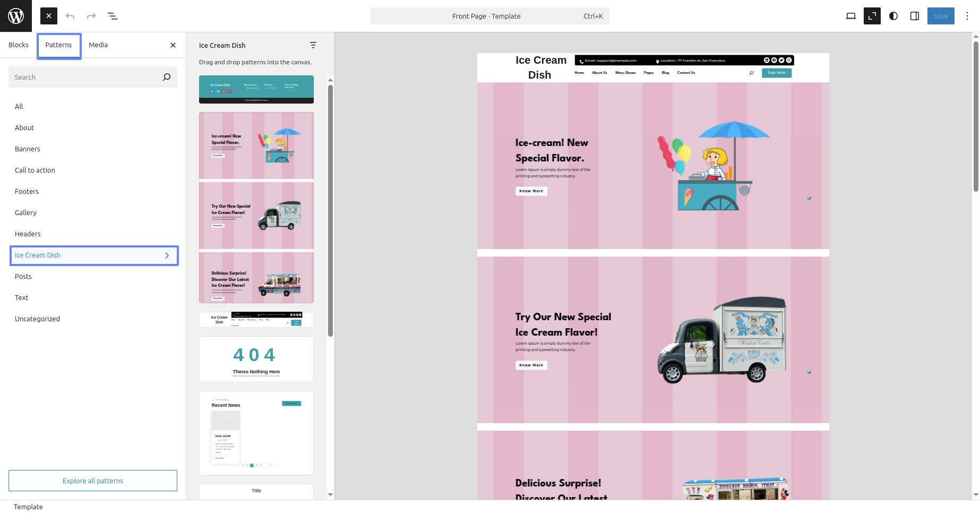
Task: Click Know More under New Special Ice Cream
Action: pos(531,365)
